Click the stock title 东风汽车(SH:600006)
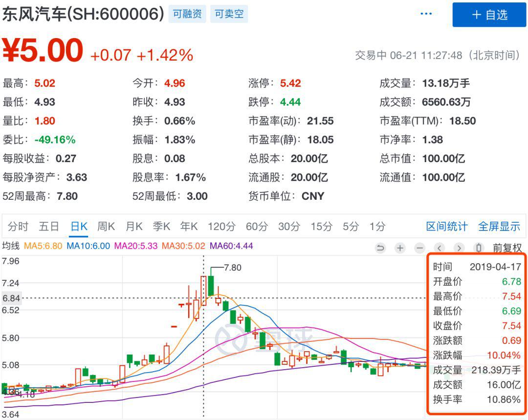The height and width of the screenshot is (420, 528). (x=83, y=14)
